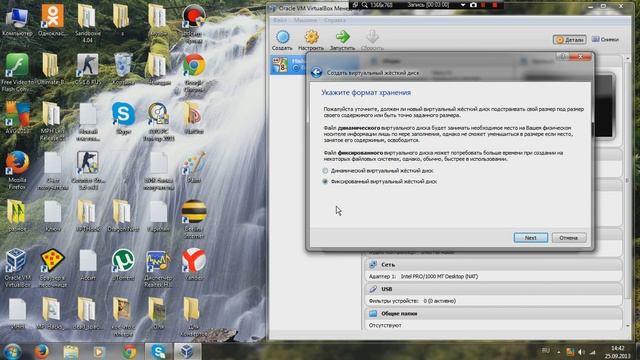The height and width of the screenshot is (360, 640).
Task: Show hidden tray icons arrow
Action: tap(558, 352)
